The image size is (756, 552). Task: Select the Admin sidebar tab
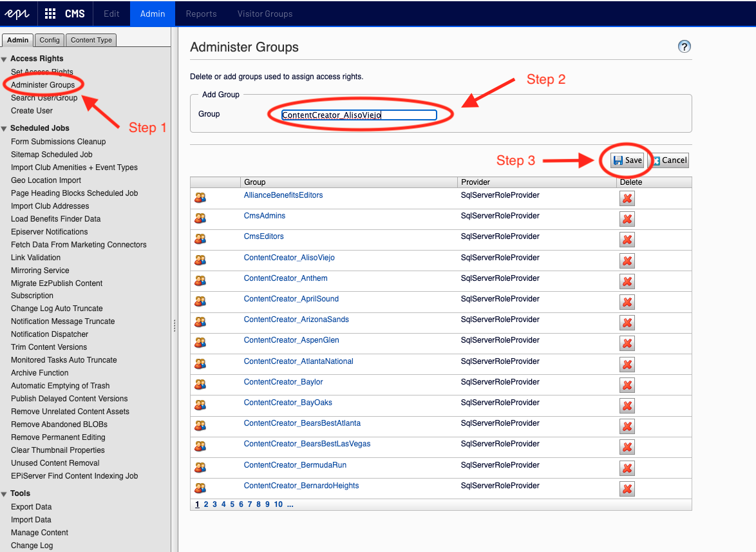pyautogui.click(x=18, y=40)
